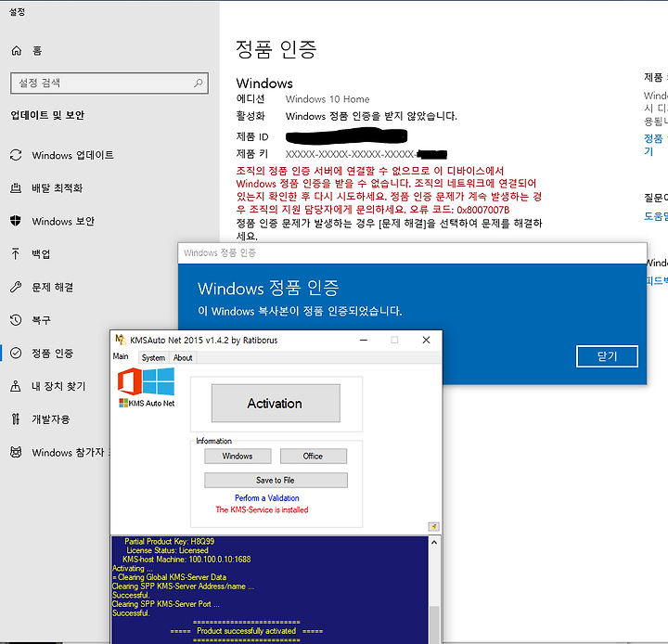The height and width of the screenshot is (644, 668).
Task: Click the Home icon in Settings sidebar
Action: point(16,51)
